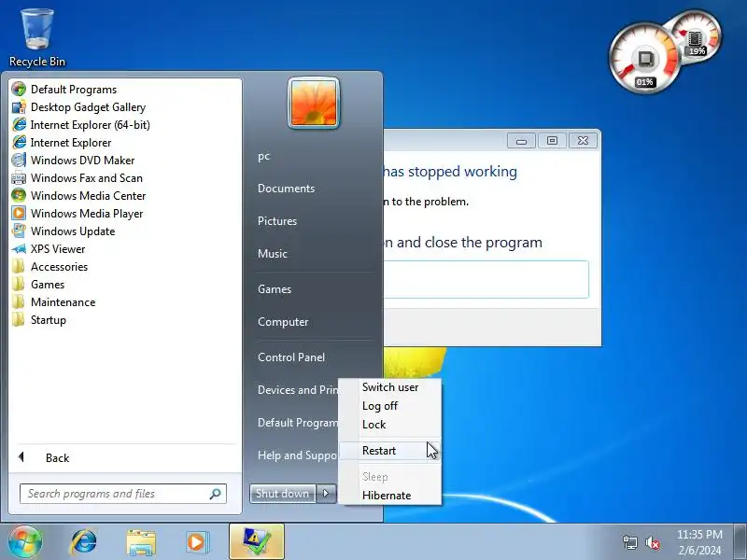Open Games in the right Start menu pane

(x=275, y=289)
